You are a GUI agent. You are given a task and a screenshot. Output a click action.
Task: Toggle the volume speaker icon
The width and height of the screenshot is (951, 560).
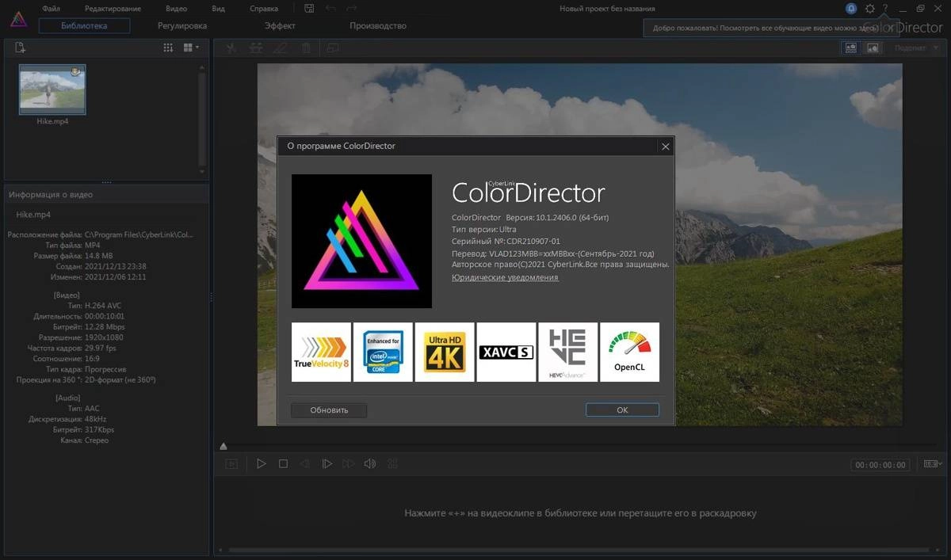click(x=369, y=464)
